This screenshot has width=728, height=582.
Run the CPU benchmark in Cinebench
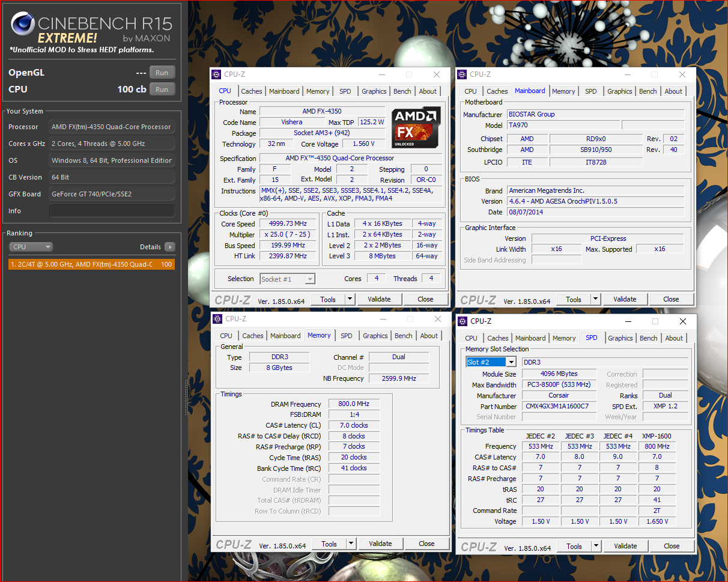(162, 89)
